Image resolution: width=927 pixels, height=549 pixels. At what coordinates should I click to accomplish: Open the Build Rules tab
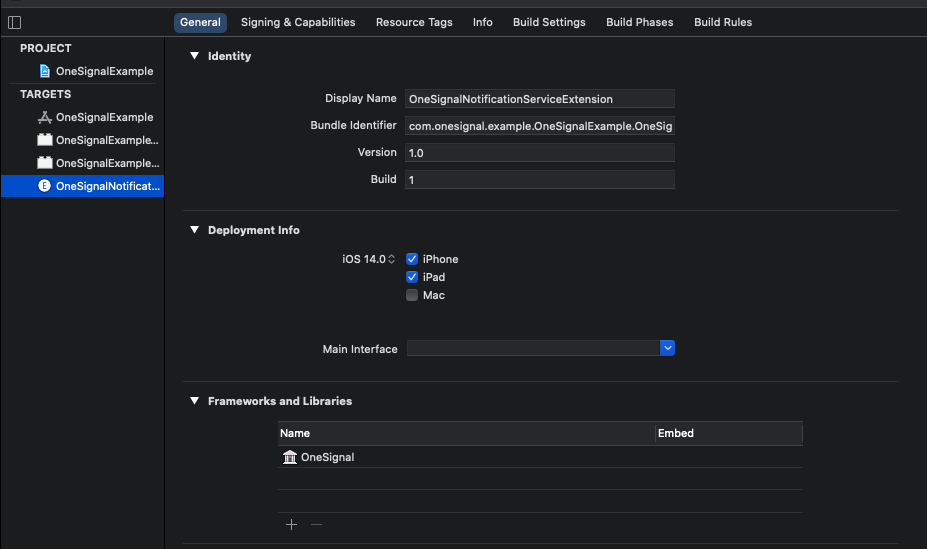tap(723, 22)
